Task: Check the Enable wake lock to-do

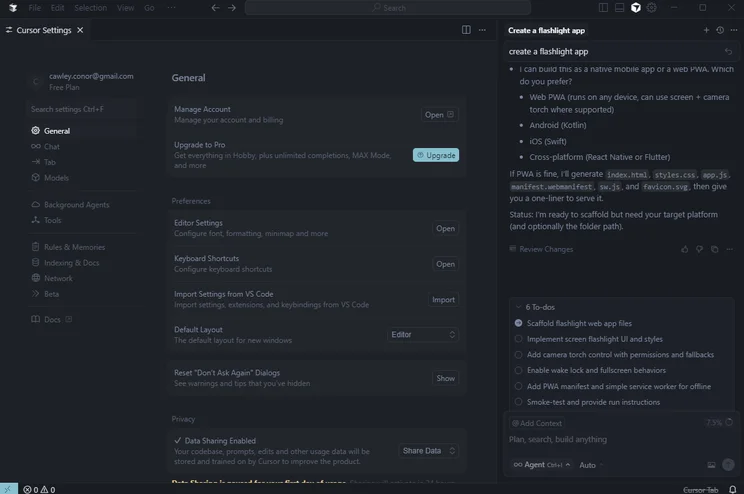Action: pos(518,370)
